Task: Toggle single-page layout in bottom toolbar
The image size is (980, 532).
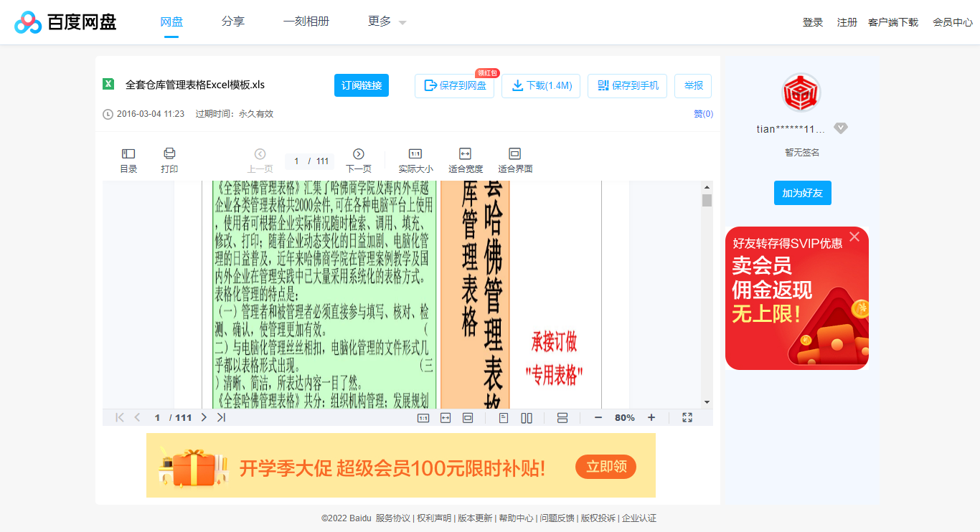Action: (x=503, y=417)
